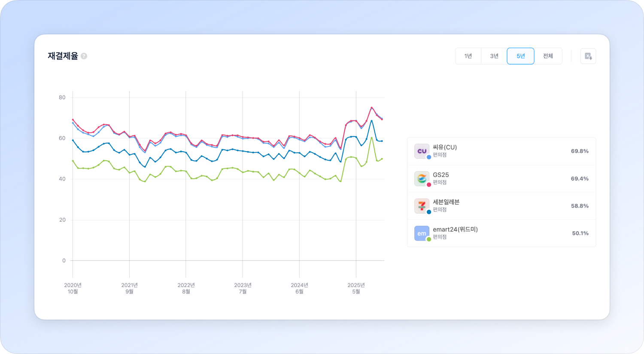Click the emart24 'em' logo
This screenshot has height=354, width=644.
pyautogui.click(x=422, y=233)
